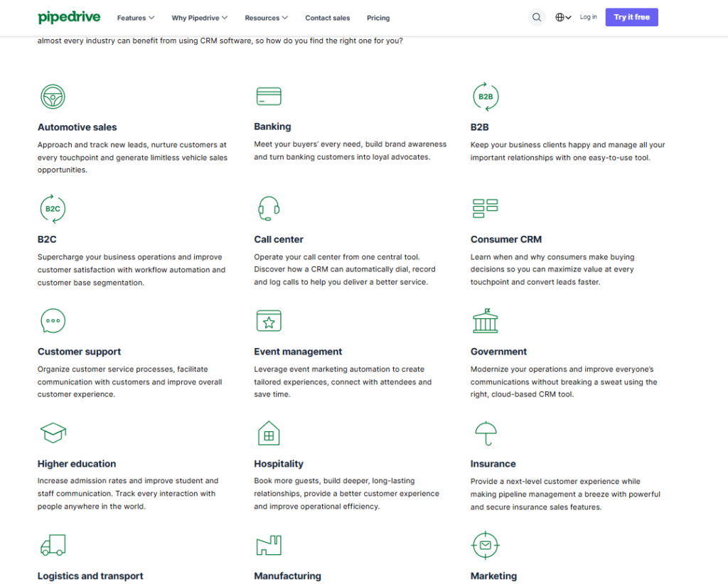Expand the Why Pipedrive dropdown
The width and height of the screenshot is (728, 584).
(200, 18)
